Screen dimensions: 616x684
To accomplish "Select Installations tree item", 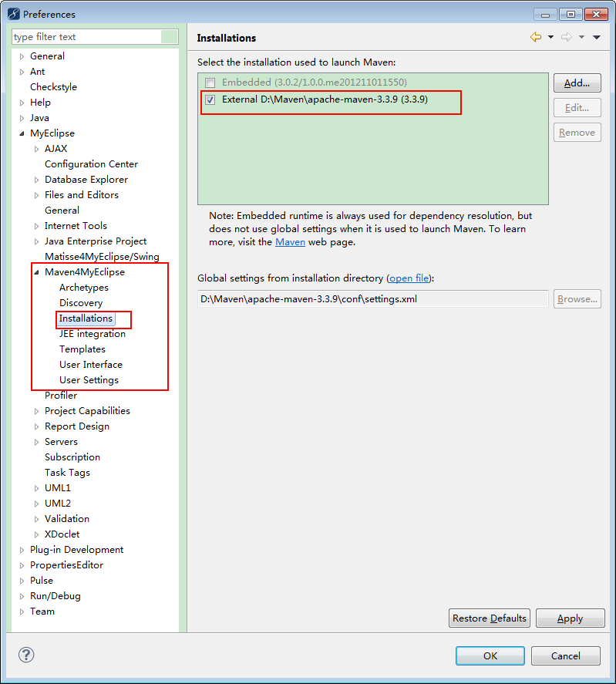I will click(x=86, y=318).
